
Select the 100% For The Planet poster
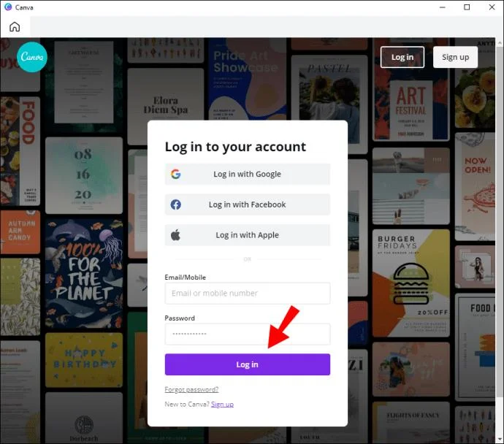pyautogui.click(x=84, y=274)
